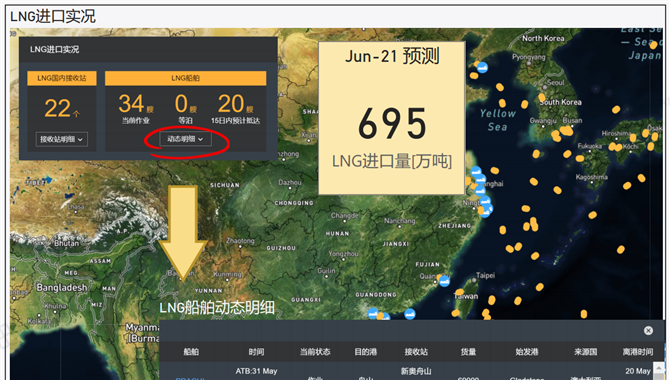The image size is (670, 380).
Task: Click the Kagoshima map label
Action: pyautogui.click(x=591, y=177)
